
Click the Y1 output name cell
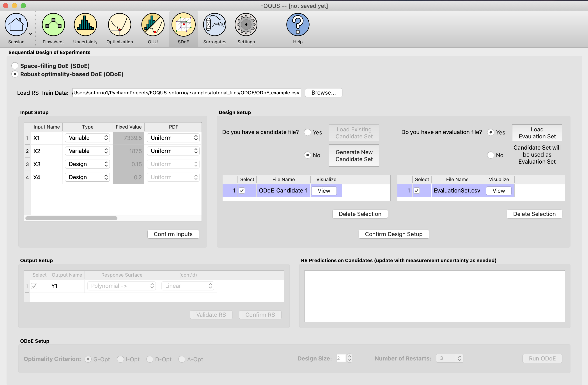coord(67,286)
